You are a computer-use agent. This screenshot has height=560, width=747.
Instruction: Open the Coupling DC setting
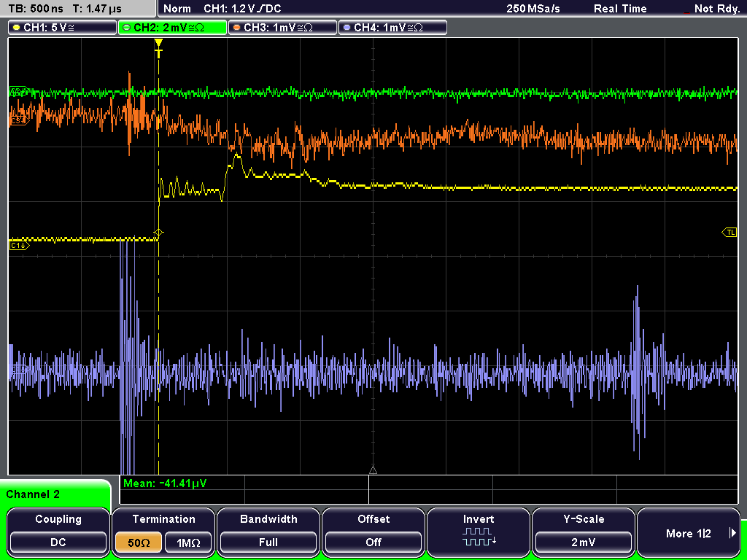[58, 532]
